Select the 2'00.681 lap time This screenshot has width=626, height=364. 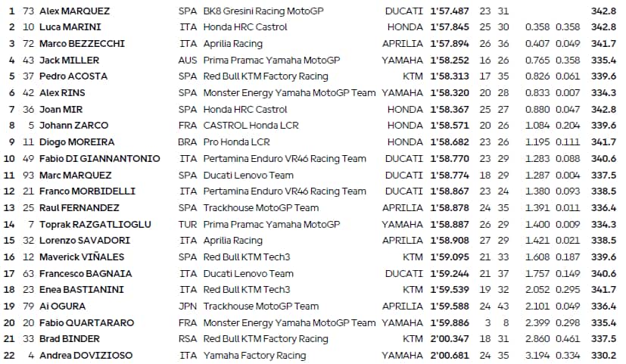449,356
